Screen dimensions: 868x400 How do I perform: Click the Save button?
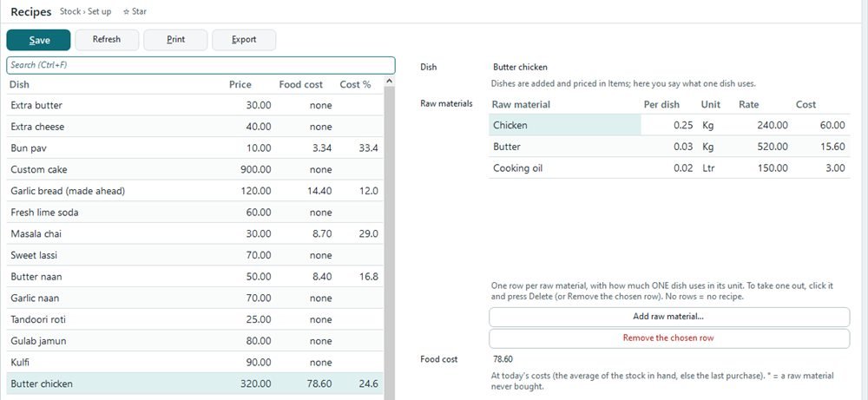39,40
